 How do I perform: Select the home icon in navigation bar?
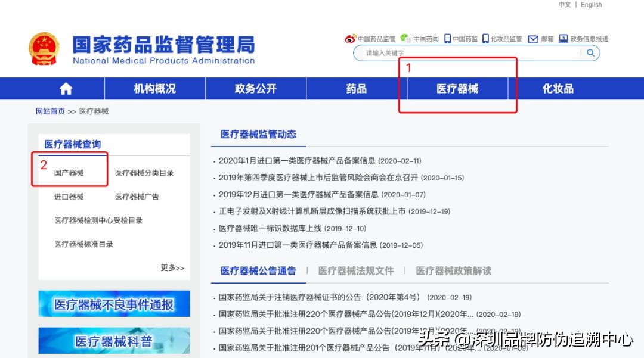point(66,88)
